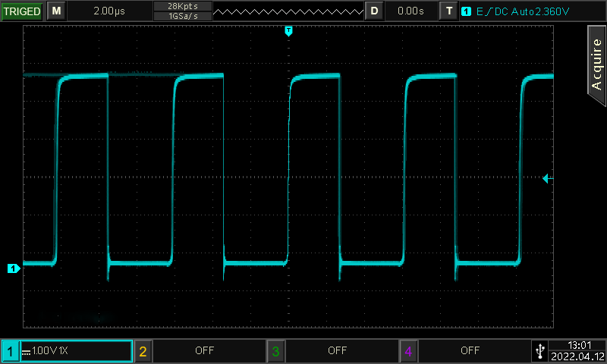This screenshot has width=607, height=364.
Task: Toggle channel 1 using its number box
Action: [10, 351]
